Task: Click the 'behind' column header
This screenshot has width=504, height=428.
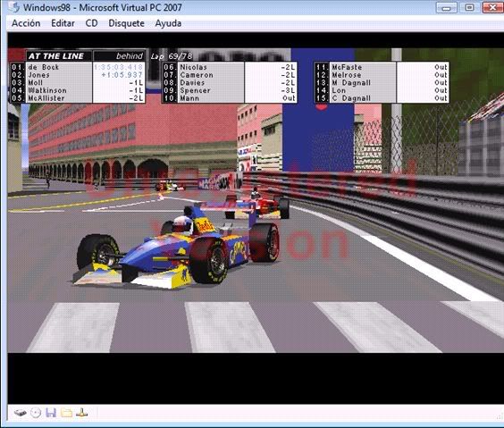Action: click(x=130, y=56)
